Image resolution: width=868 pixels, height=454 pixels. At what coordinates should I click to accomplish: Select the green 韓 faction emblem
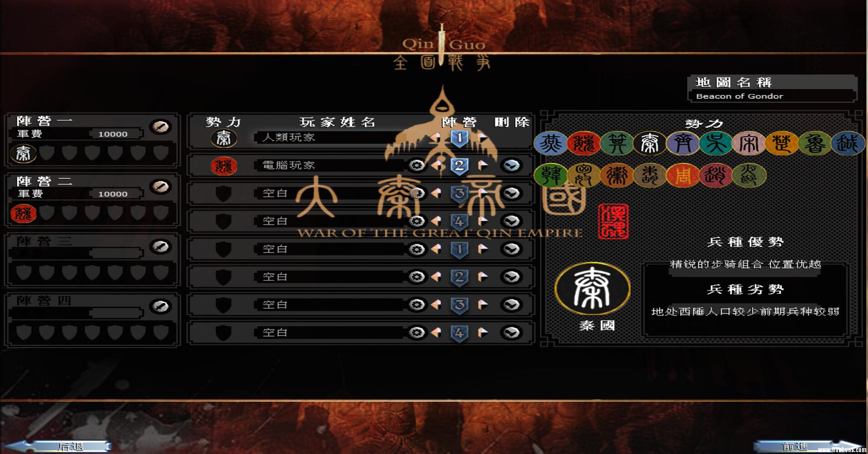tap(550, 175)
